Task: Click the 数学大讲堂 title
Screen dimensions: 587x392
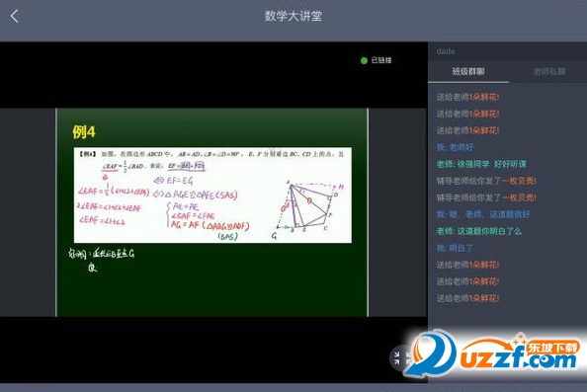Action: tap(293, 16)
